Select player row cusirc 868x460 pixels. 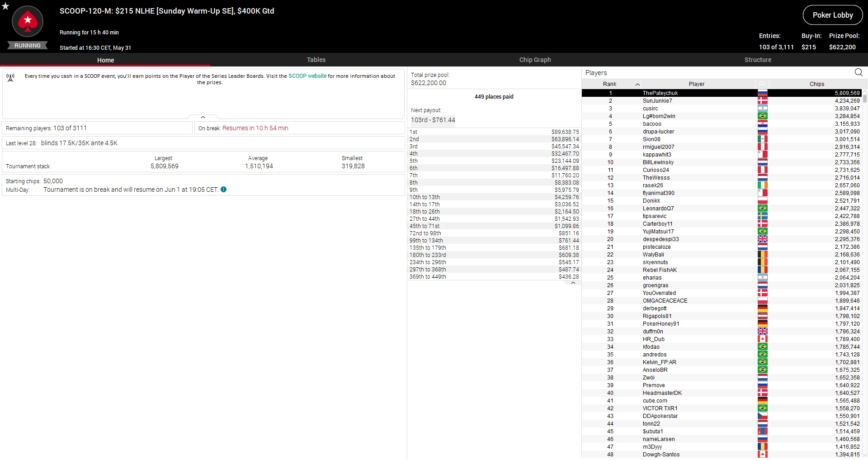(x=722, y=109)
